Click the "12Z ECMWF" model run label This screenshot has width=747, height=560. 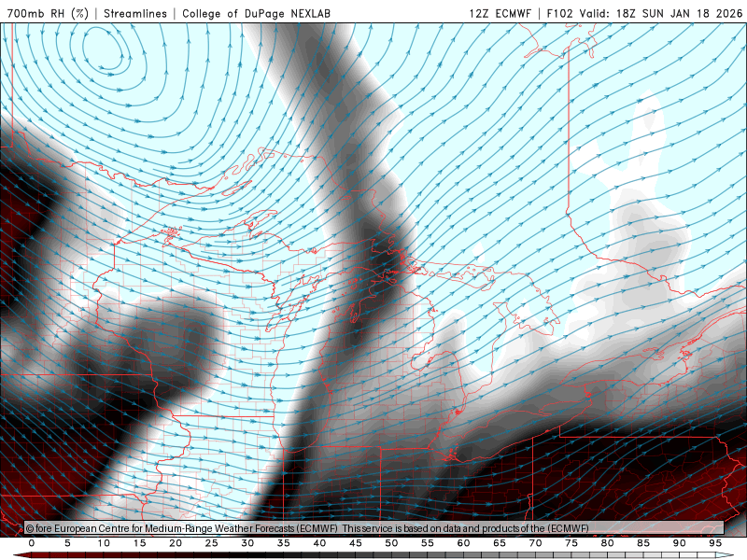(500, 13)
